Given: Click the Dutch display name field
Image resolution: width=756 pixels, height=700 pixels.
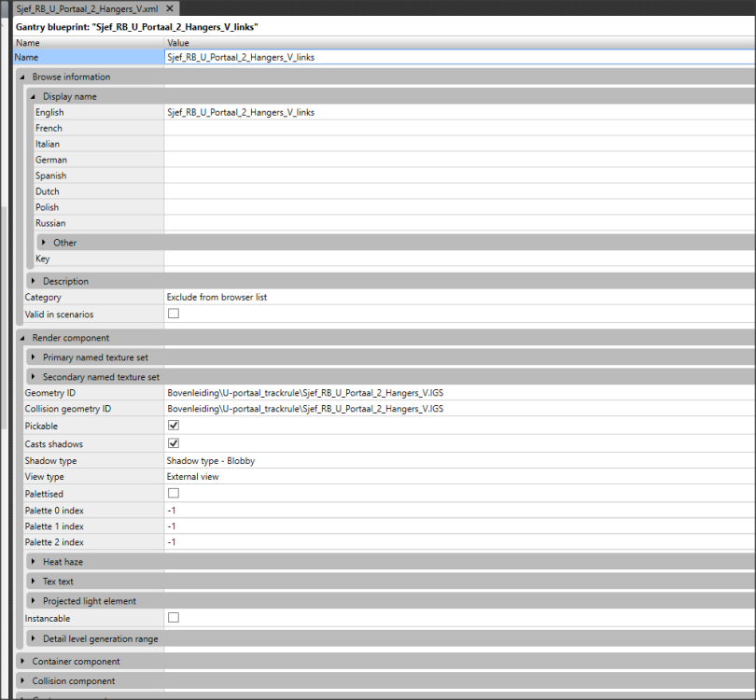Looking at the screenshot, I should (x=457, y=191).
